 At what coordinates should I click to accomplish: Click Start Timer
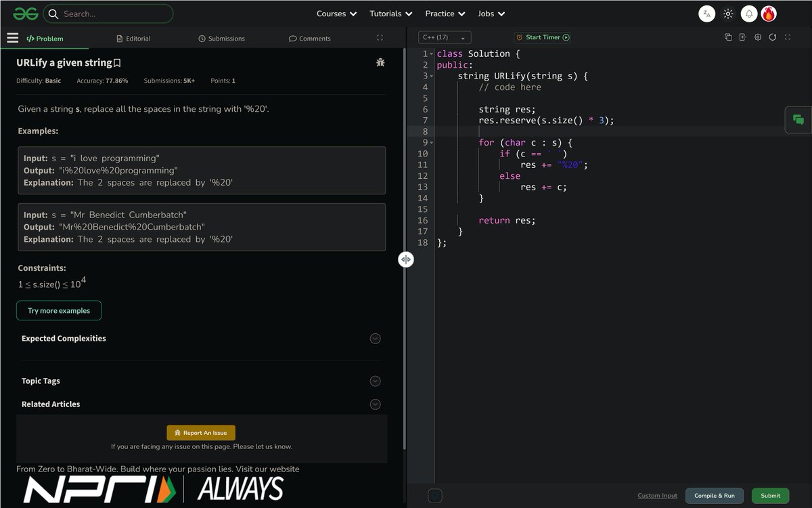(542, 38)
